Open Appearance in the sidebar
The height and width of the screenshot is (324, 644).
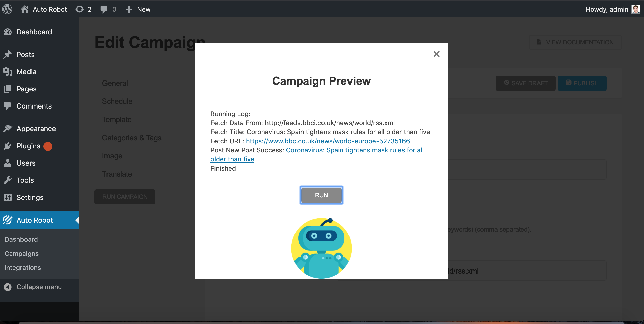[36, 129]
